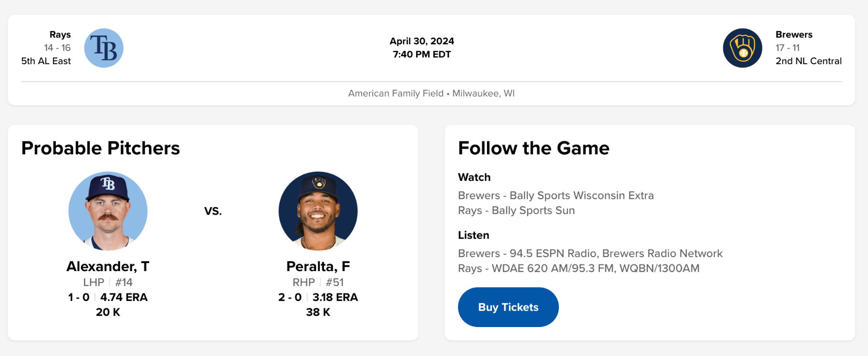Open F. Peralta's pitcher headshot
Image resolution: width=868 pixels, height=356 pixels.
point(318,211)
